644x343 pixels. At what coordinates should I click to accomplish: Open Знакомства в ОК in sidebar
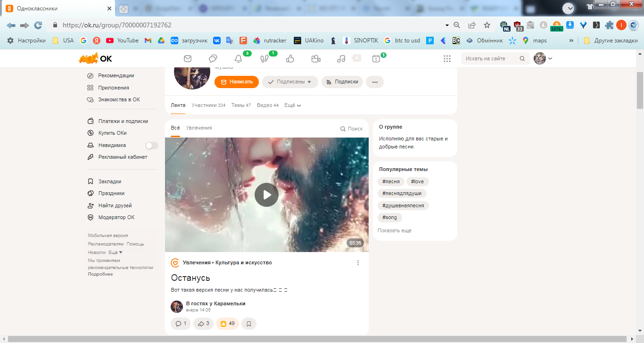pos(114,99)
